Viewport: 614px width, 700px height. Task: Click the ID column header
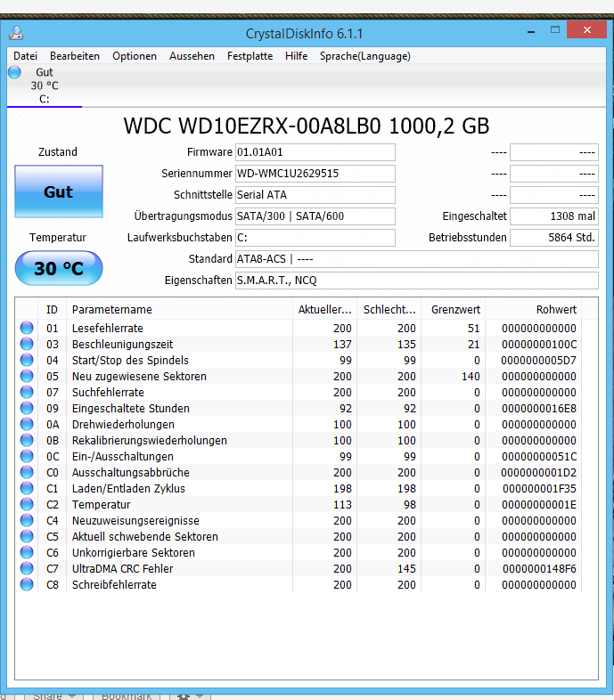click(52, 309)
